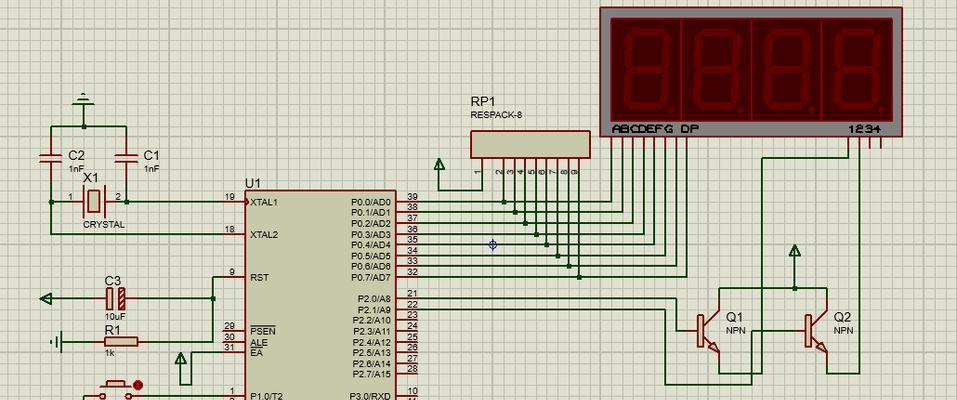Click the C3 reference label
The width and height of the screenshot is (957, 400).
pyautogui.click(x=113, y=281)
